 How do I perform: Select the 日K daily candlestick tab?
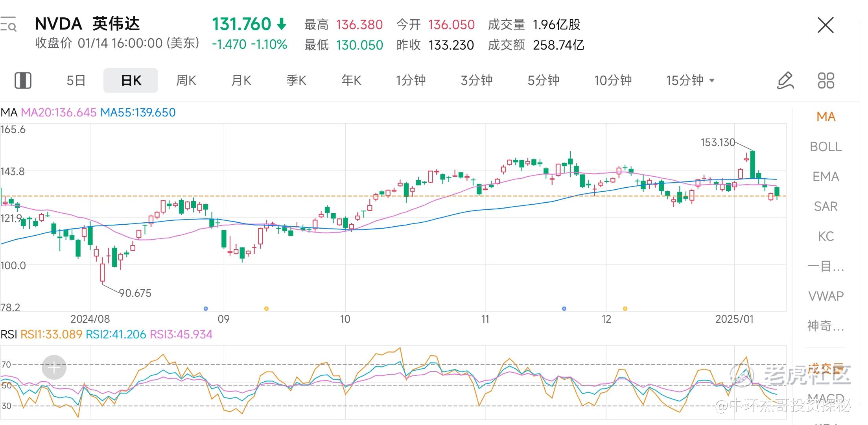point(131,81)
